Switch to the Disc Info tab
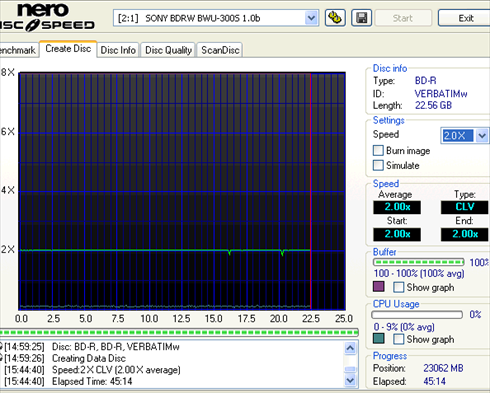 pos(118,50)
